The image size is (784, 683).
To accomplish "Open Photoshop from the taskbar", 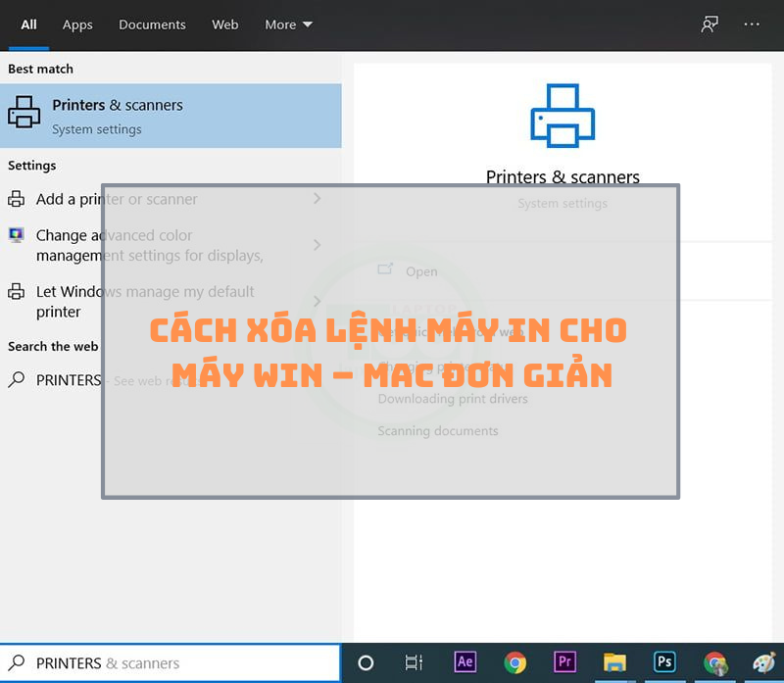I will click(x=664, y=662).
